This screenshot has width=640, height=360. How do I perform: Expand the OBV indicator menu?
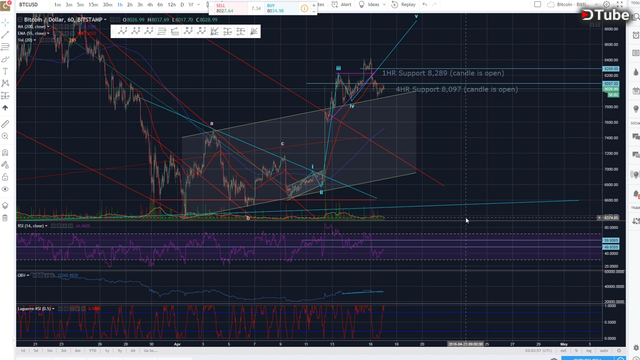[27, 276]
